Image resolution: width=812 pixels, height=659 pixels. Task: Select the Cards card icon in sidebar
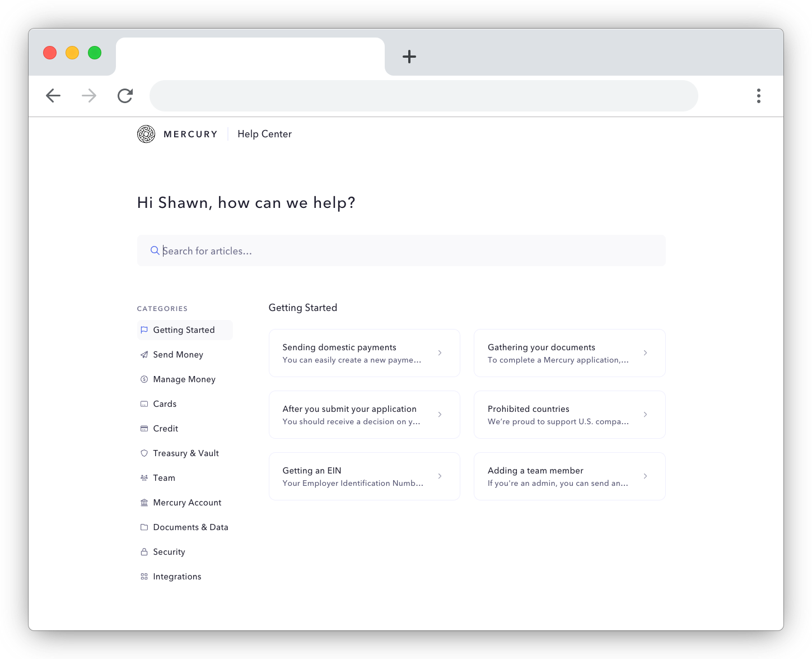(144, 403)
